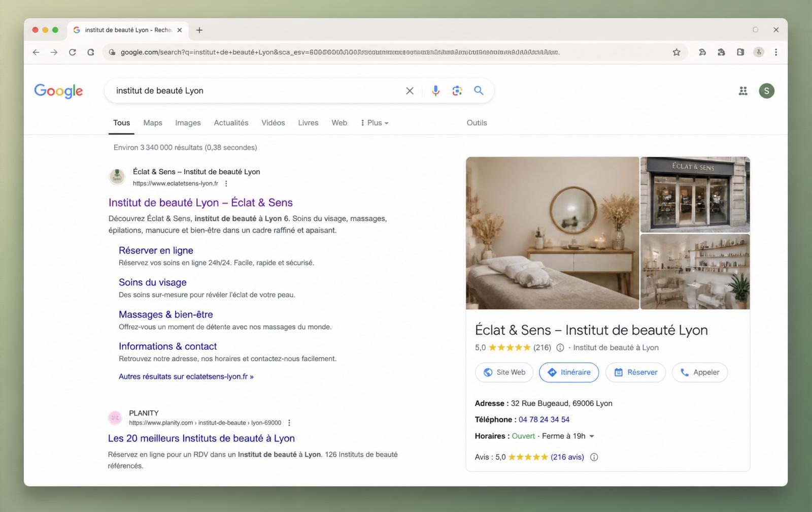Image resolution: width=812 pixels, height=512 pixels.
Task: Open more options for the eclatetsens-lyon.fr result
Action: (226, 184)
